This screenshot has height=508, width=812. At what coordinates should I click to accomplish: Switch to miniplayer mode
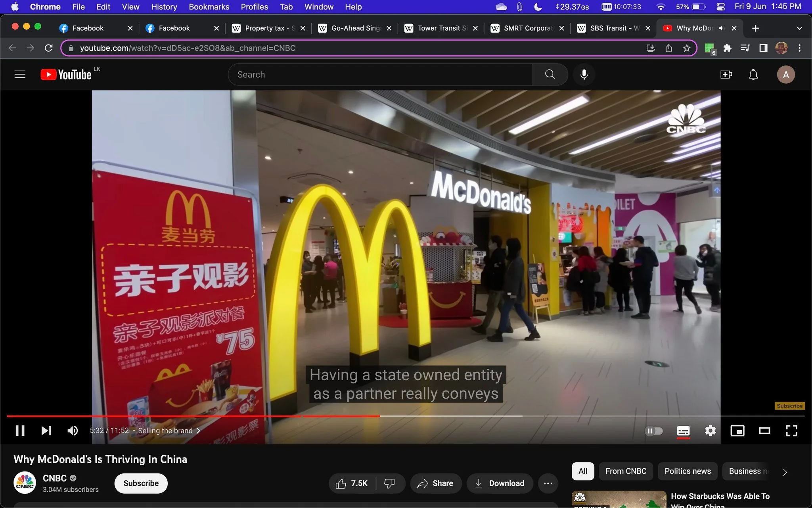(737, 431)
